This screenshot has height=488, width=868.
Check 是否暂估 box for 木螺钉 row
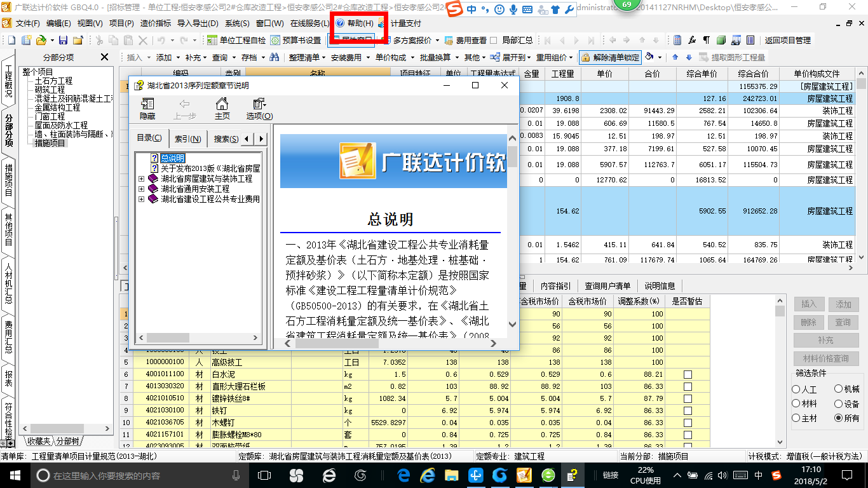tap(688, 423)
